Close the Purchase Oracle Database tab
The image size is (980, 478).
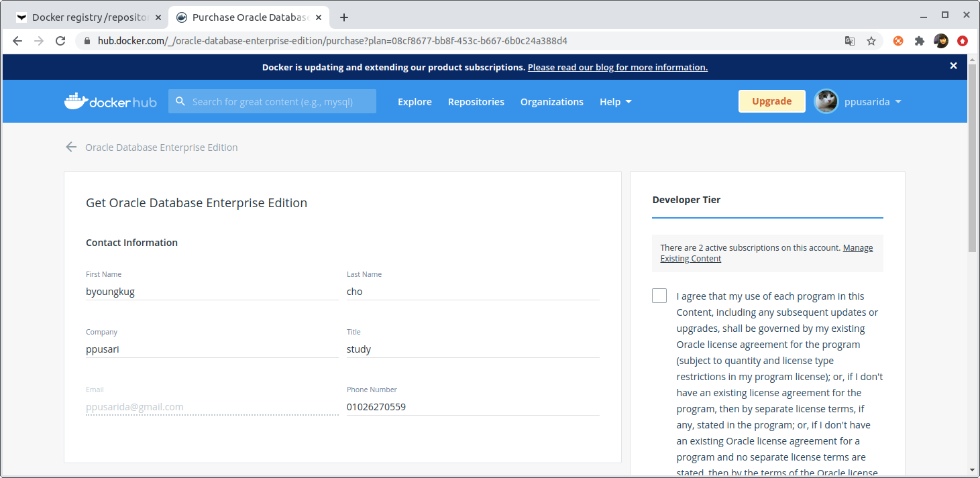point(319,17)
